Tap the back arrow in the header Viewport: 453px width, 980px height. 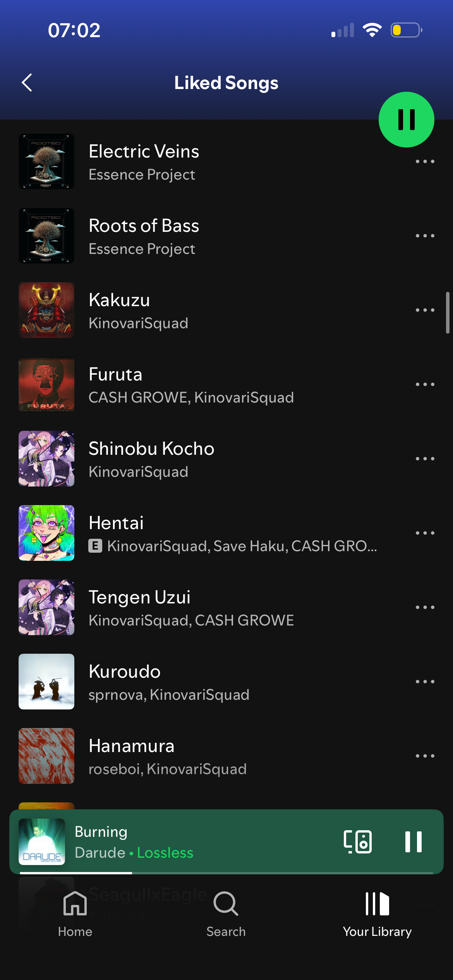[x=27, y=83]
